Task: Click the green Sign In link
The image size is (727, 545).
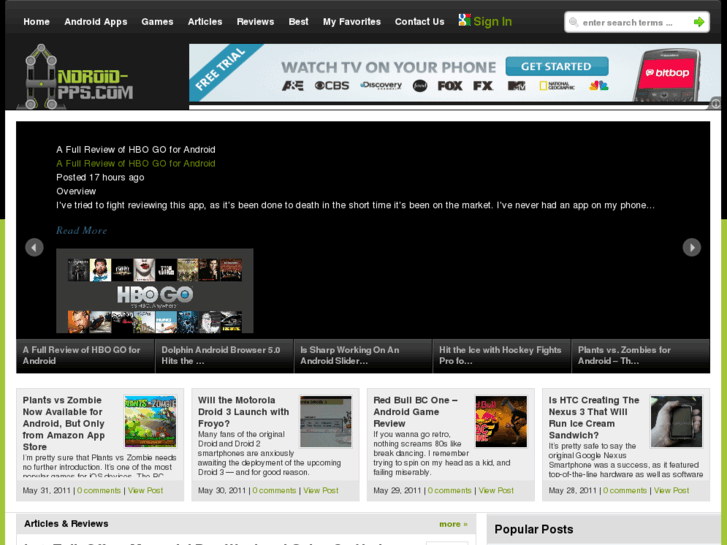Action: coord(492,22)
